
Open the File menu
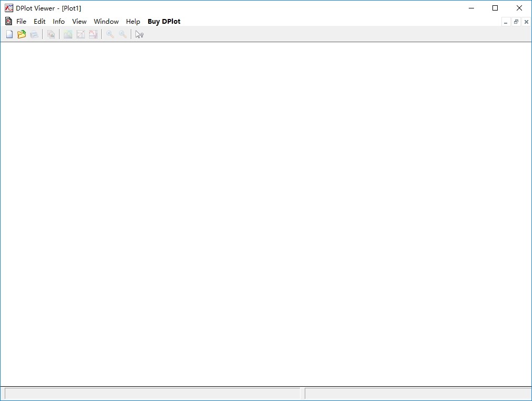[x=21, y=22]
